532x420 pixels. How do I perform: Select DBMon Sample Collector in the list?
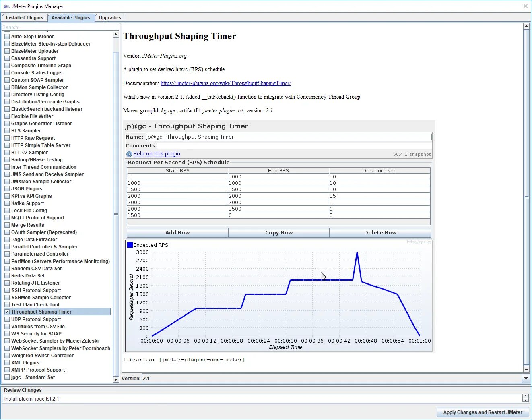coord(39,87)
